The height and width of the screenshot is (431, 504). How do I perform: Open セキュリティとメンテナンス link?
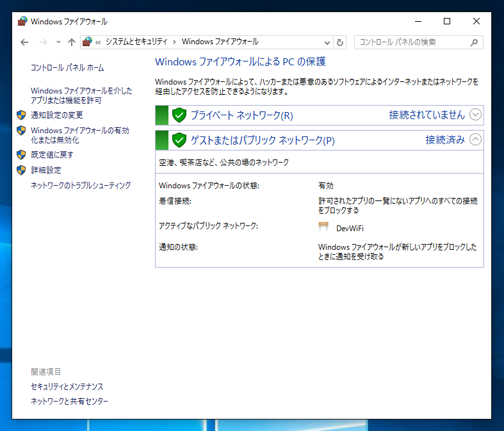67,387
